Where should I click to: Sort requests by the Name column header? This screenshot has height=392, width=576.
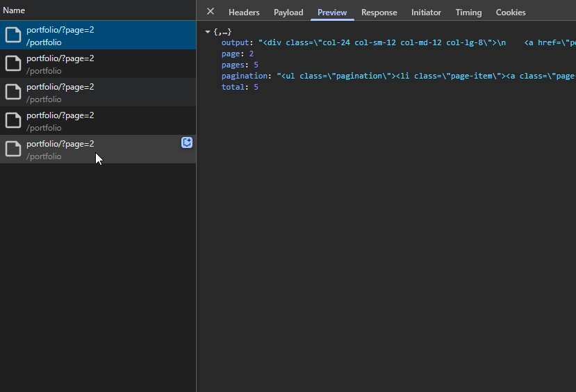[x=14, y=10]
